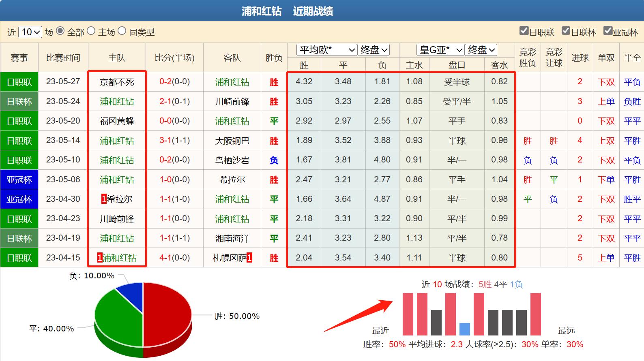
Task: Click the 札幌冈萨 team link
Action: 230,258
